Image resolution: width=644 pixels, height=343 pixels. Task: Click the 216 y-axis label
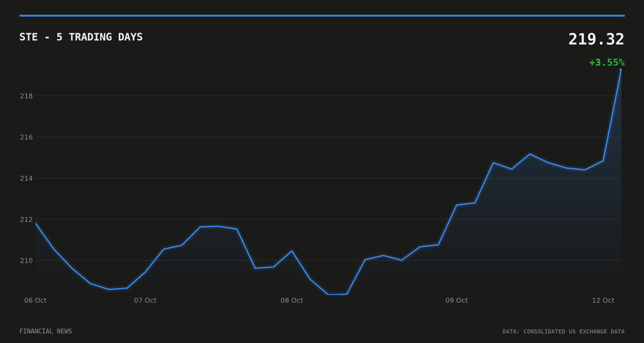click(26, 137)
